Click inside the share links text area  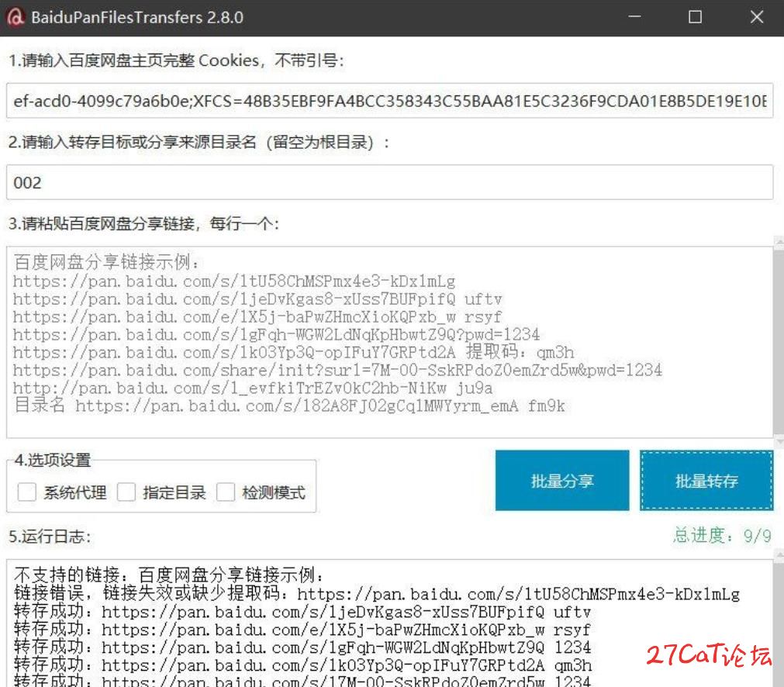coord(389,343)
